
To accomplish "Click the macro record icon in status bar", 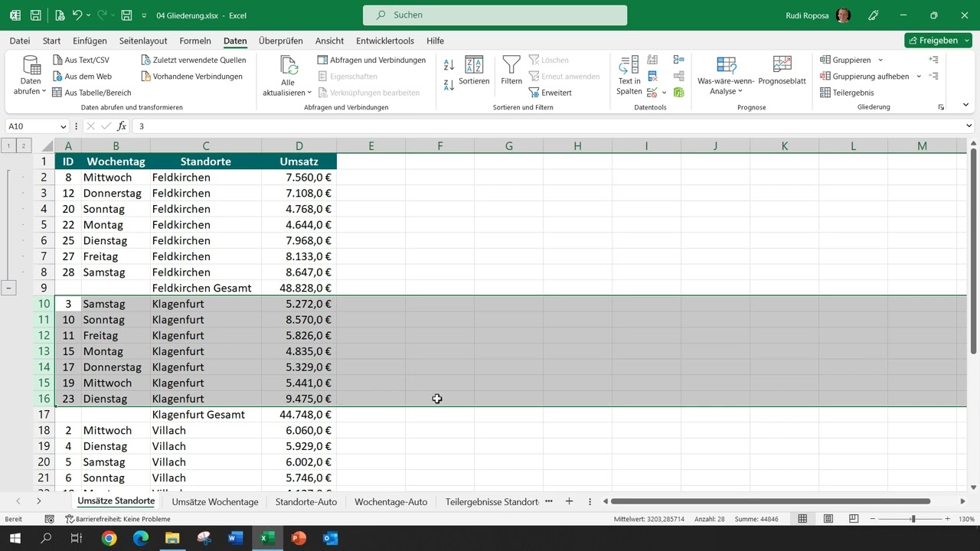I will (x=50, y=519).
